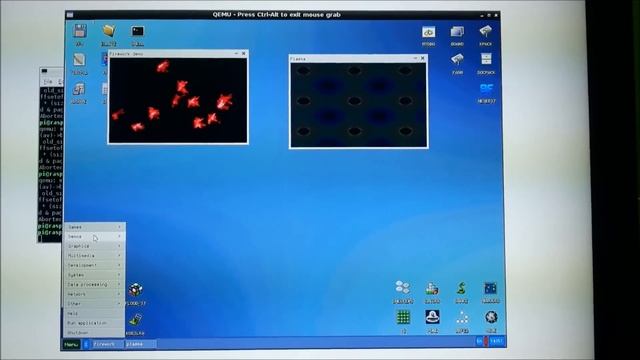Switch to the Firework task on taskbar

tap(107, 344)
